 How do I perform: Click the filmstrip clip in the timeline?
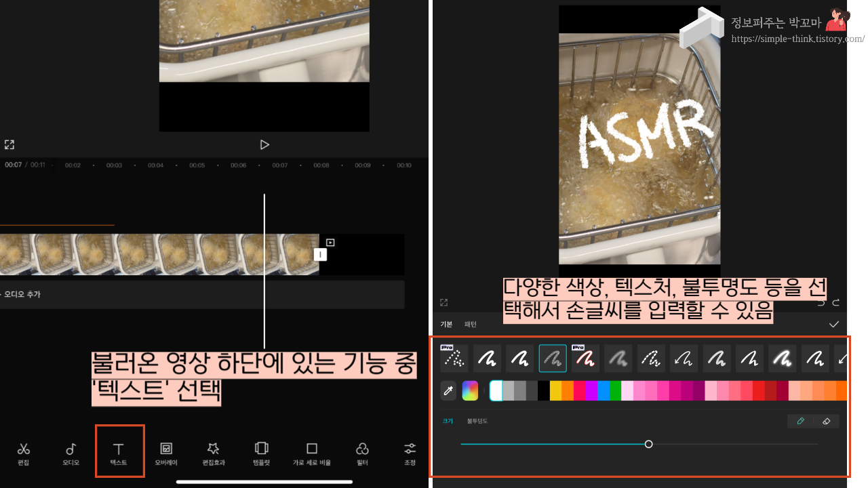pos(159,254)
